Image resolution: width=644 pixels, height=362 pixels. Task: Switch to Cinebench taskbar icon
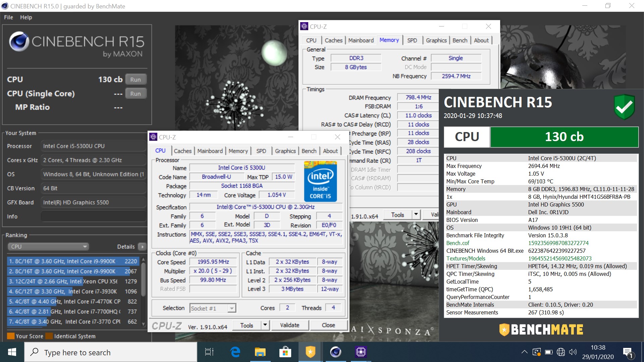point(335,352)
